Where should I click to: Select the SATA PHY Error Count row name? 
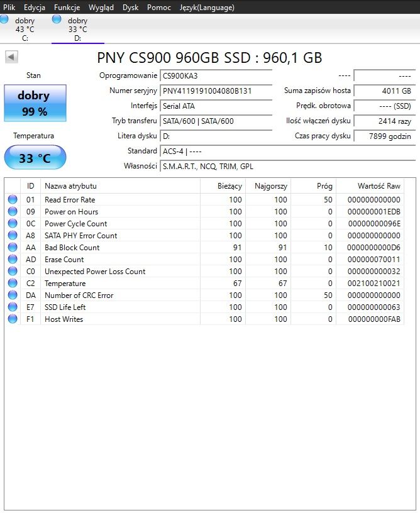[81, 236]
